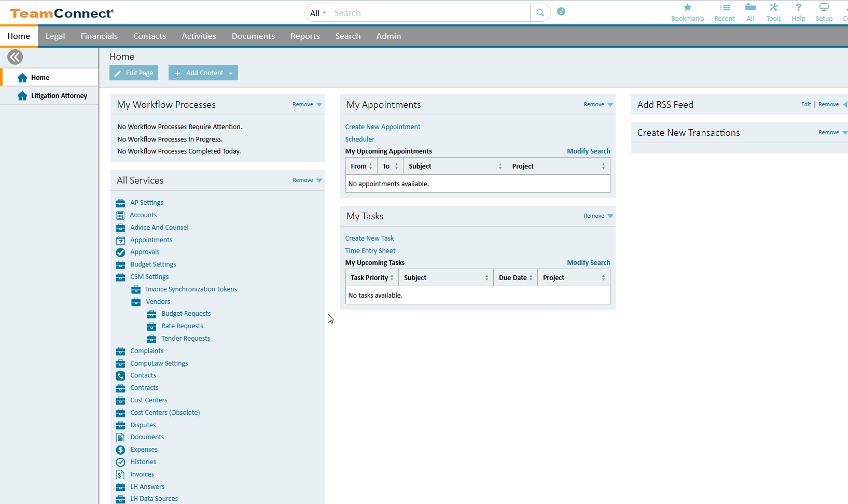Open the Scheduler link
Viewport: 848px width, 504px height.
click(359, 139)
